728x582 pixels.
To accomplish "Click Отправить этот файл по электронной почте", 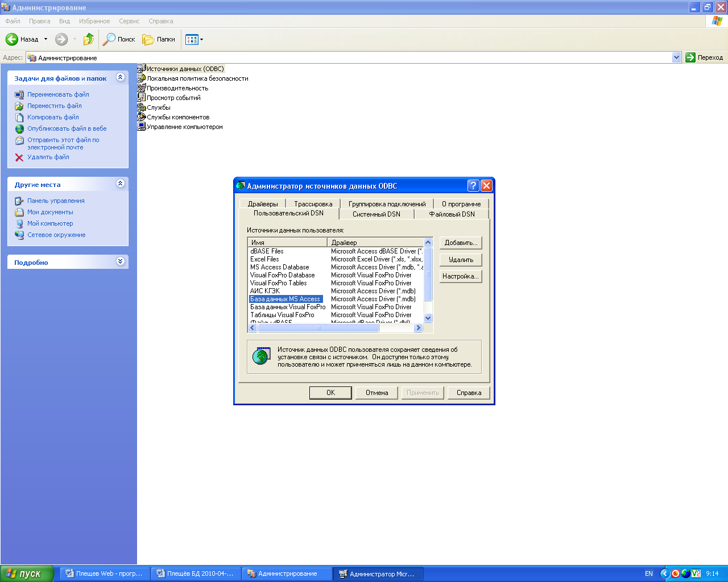I will click(63, 143).
